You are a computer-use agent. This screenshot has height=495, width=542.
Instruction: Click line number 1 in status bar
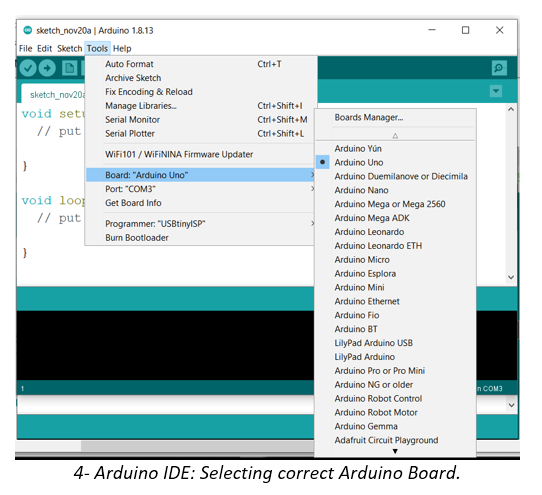tap(22, 389)
